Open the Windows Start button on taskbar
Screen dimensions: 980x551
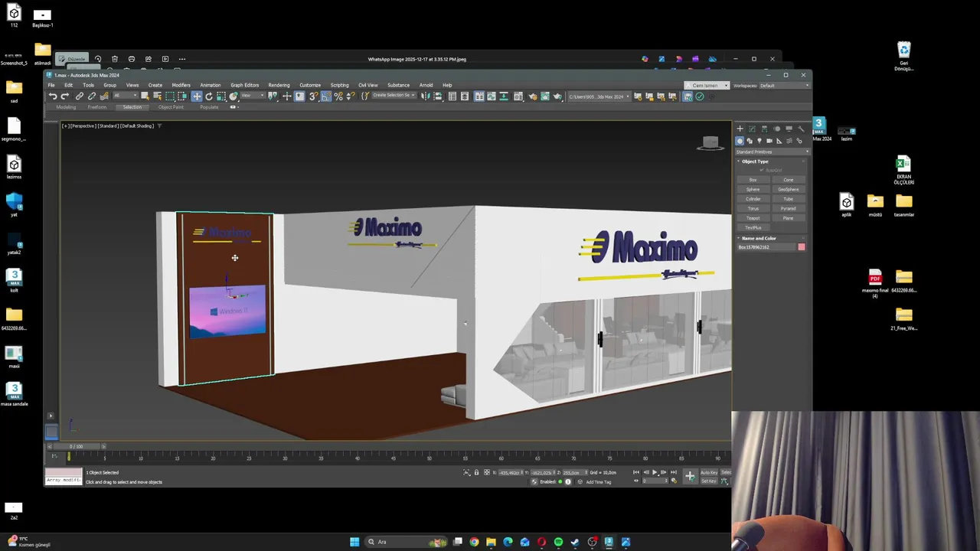[354, 542]
